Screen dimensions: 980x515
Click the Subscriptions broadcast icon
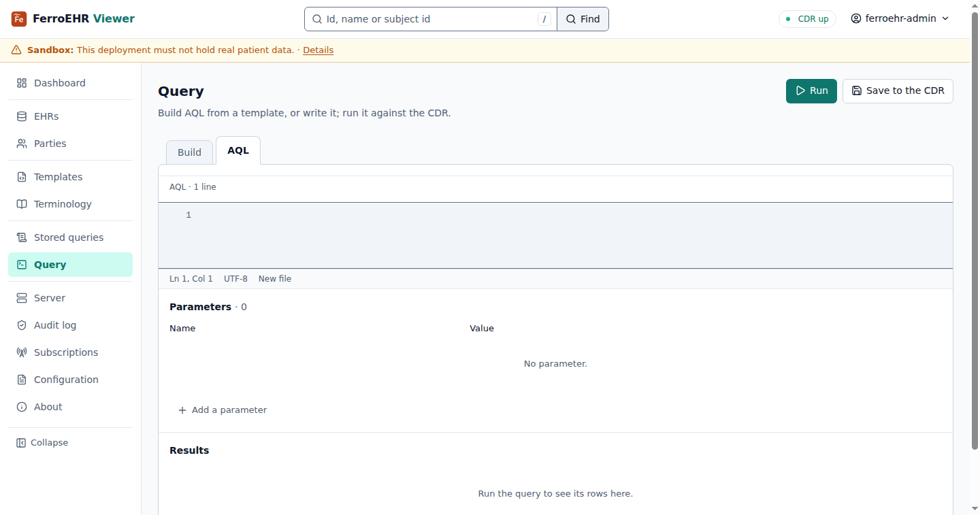click(x=22, y=352)
